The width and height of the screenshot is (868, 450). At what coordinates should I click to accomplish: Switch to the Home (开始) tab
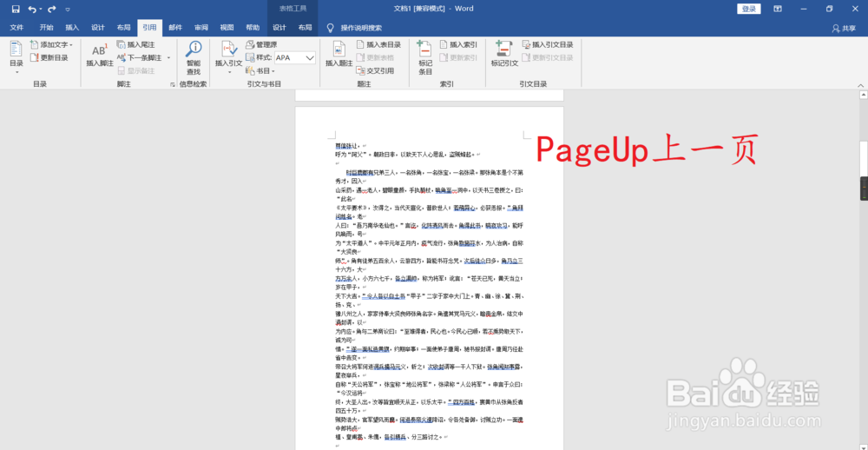click(x=47, y=28)
